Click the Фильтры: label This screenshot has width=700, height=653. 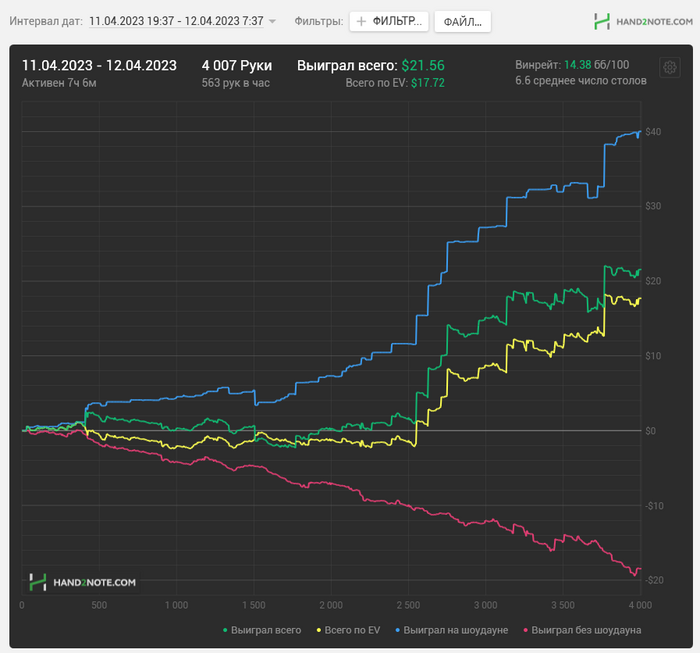319,21
